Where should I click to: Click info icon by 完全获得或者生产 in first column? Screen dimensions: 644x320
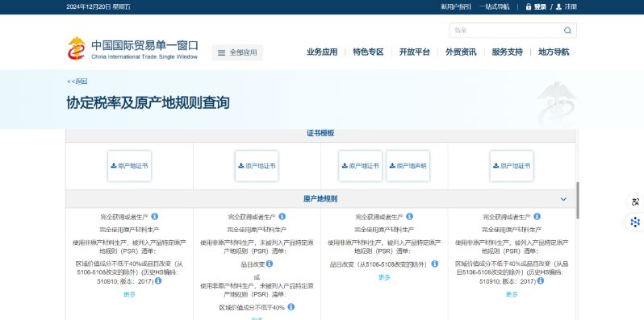tap(154, 216)
